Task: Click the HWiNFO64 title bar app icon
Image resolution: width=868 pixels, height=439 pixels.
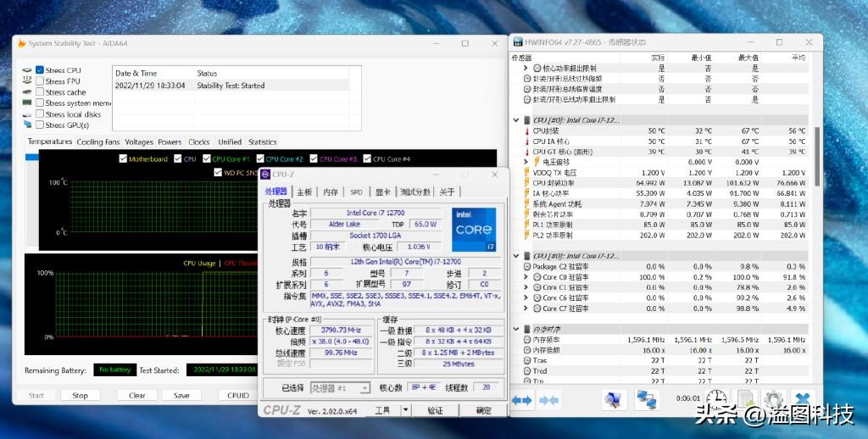Action: 518,42
